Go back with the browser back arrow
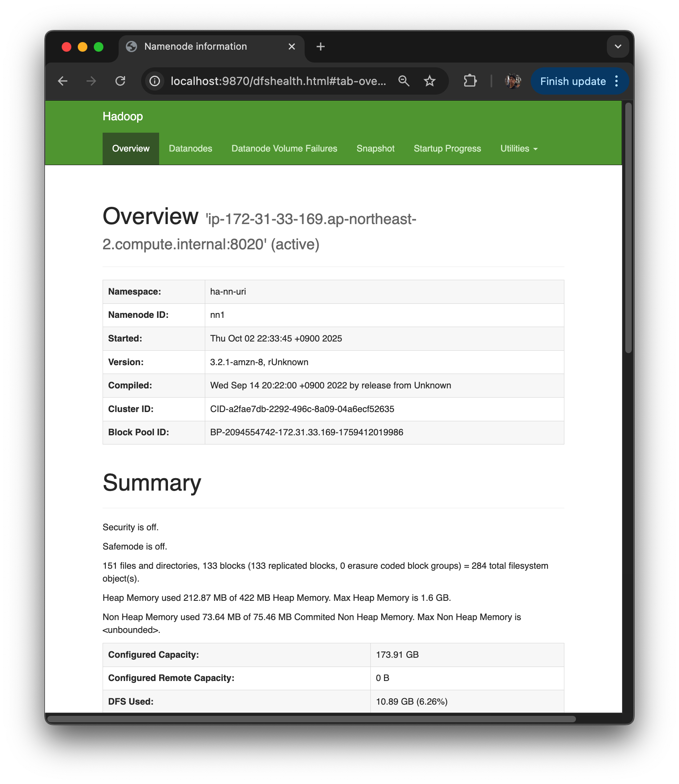The height and width of the screenshot is (784, 679). [x=63, y=81]
